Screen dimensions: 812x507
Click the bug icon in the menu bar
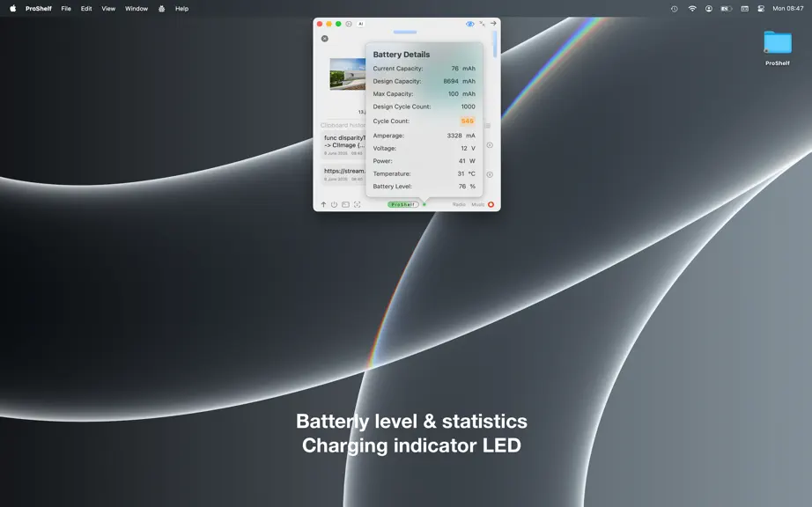click(x=161, y=8)
